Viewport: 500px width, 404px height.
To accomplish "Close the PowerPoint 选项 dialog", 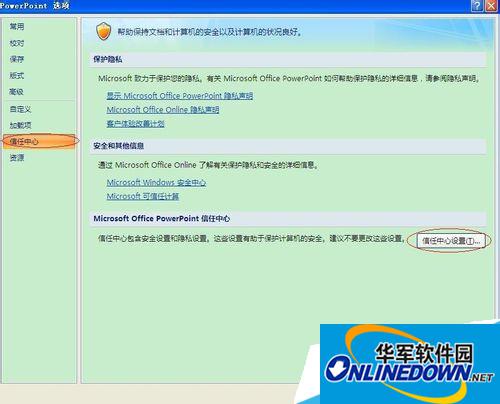I will pos(491,6).
